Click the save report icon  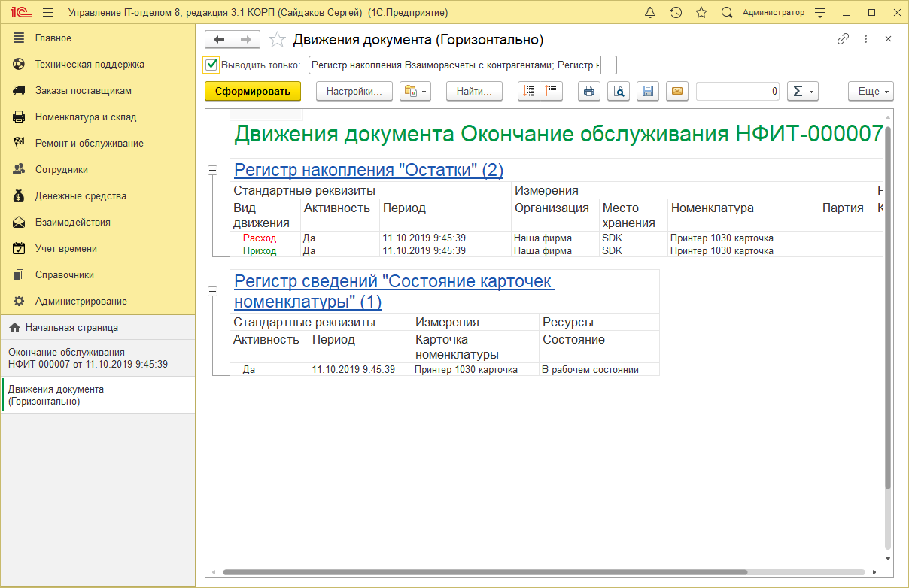(648, 91)
